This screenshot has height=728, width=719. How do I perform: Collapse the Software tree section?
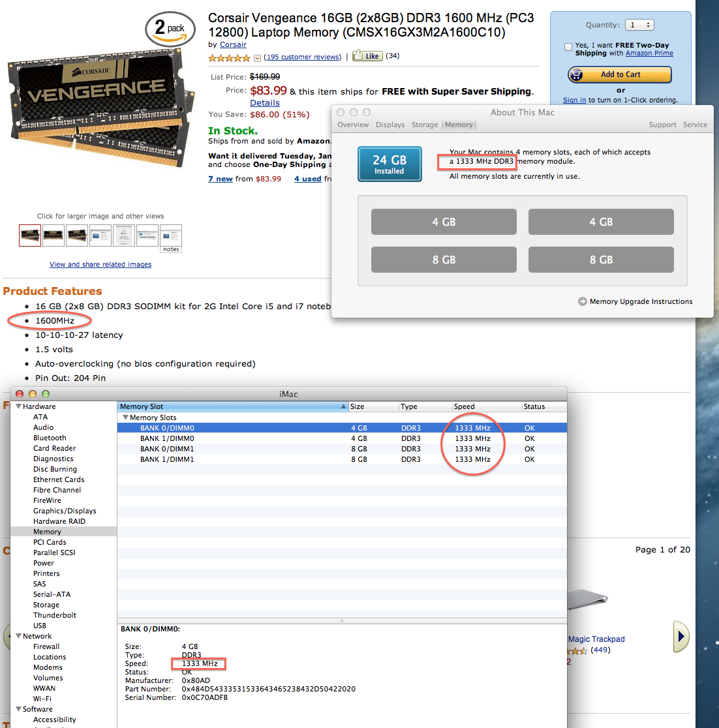(18, 709)
